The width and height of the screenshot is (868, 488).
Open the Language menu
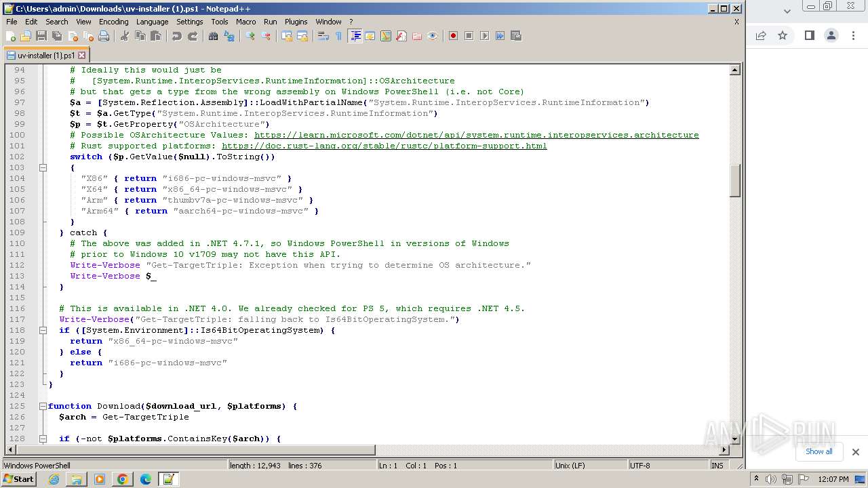tap(152, 22)
